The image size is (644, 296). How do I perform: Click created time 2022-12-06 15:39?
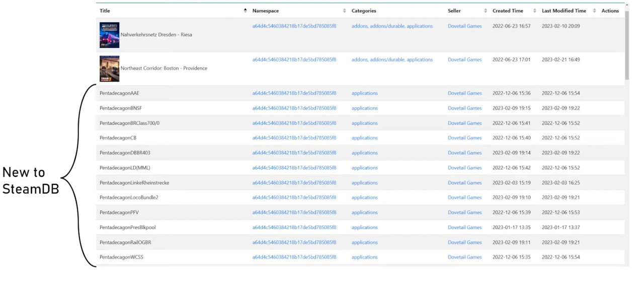click(x=511, y=212)
